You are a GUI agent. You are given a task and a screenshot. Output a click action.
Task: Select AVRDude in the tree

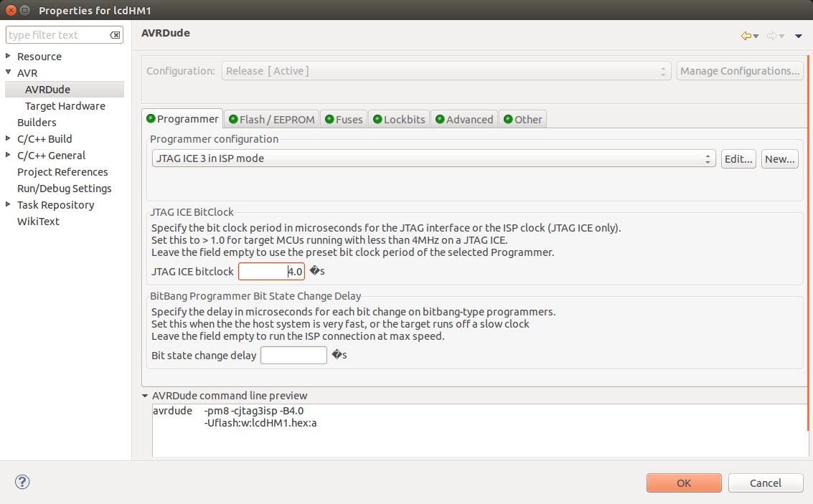[x=47, y=89]
